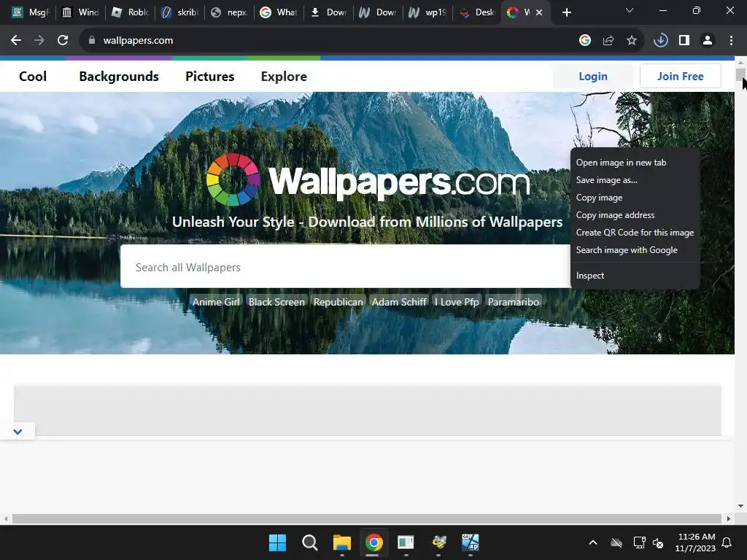
Task: Open File Explorer from taskbar
Action: coord(341,542)
